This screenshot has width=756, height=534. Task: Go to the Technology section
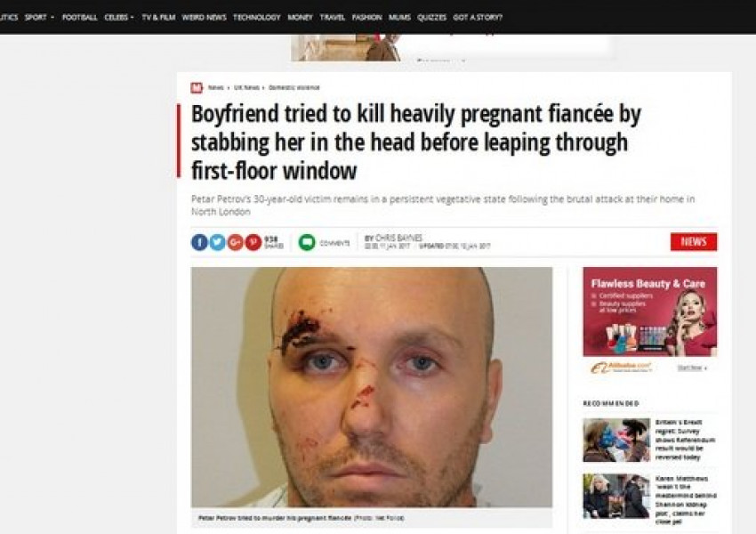(x=256, y=18)
